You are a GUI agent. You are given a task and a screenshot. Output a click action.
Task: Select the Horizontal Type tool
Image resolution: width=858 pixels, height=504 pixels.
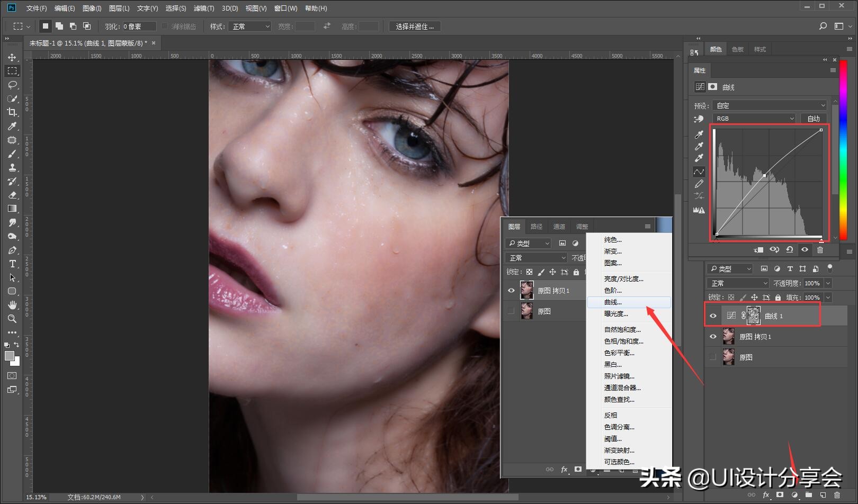pyautogui.click(x=12, y=264)
